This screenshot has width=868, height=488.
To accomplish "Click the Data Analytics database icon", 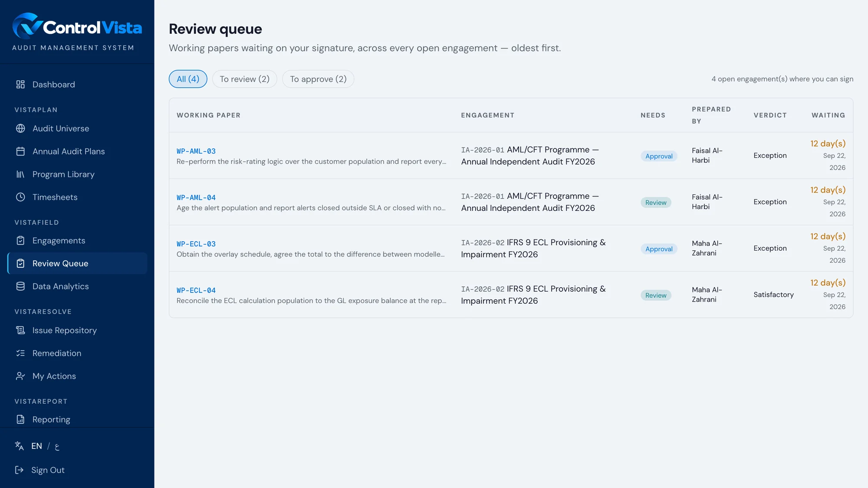I will pos(20,287).
